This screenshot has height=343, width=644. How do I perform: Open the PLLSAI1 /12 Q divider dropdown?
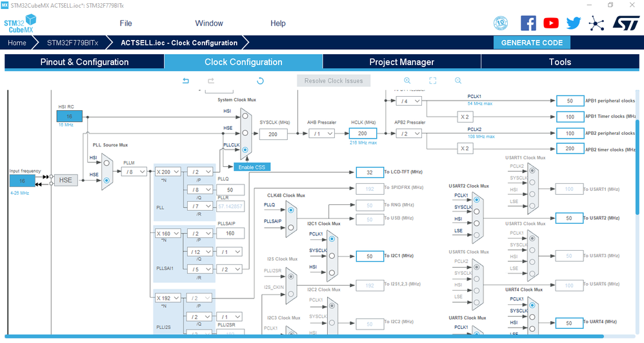coord(200,251)
